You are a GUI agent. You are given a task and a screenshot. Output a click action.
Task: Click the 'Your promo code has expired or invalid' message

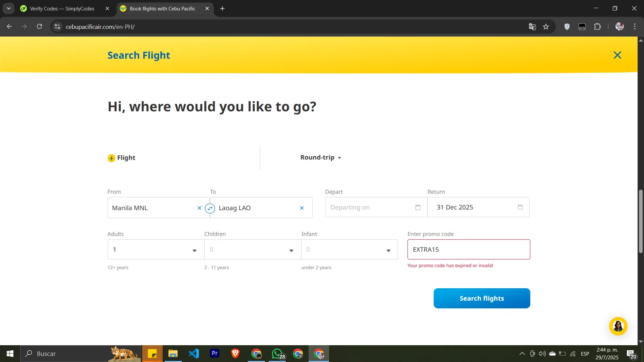pos(450,265)
